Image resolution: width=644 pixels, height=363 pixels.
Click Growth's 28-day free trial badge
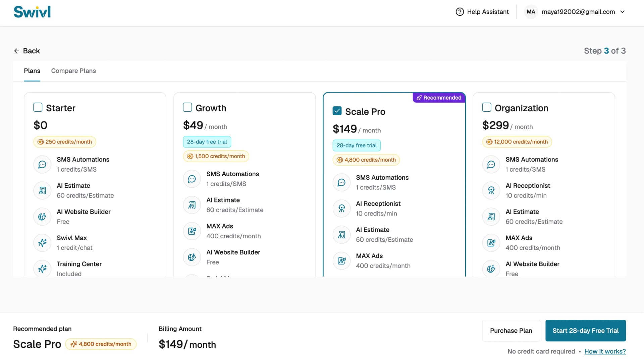[207, 142]
